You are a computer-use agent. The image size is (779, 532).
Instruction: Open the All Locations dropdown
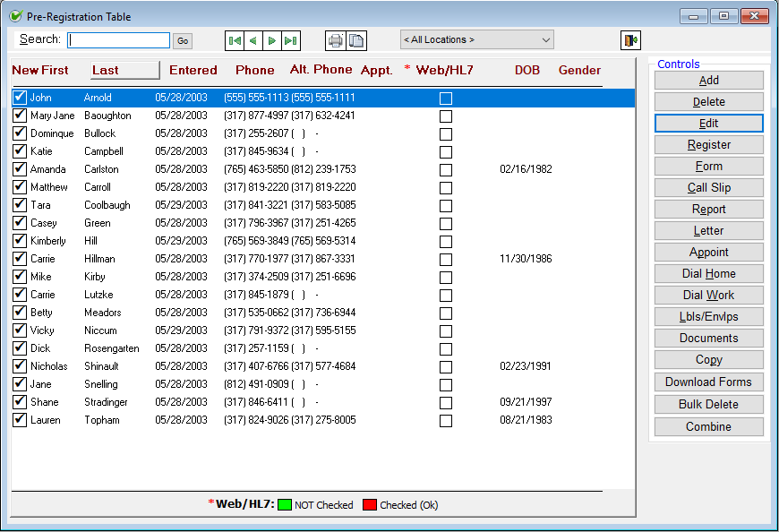tap(476, 39)
